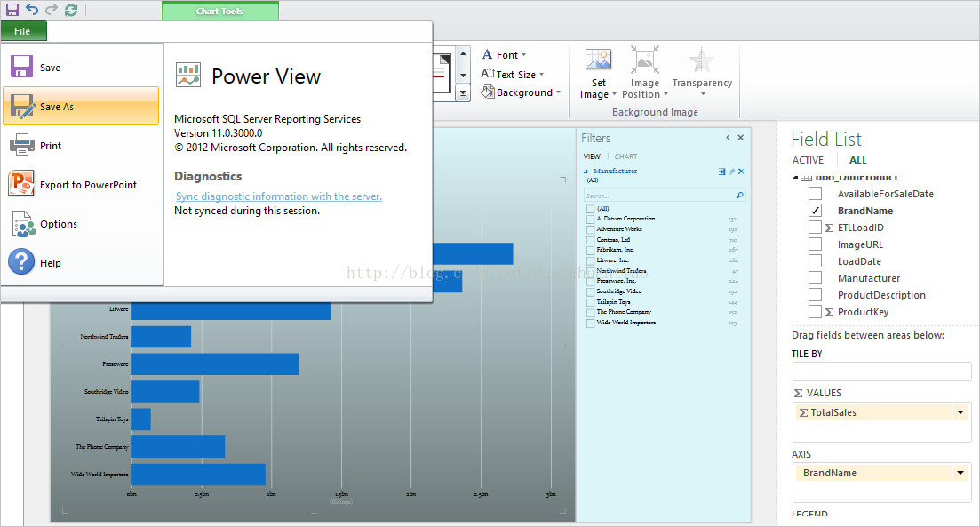Viewport: 980px width, 527px height.
Task: Check the ProductDescription field checkbox
Action: (815, 294)
